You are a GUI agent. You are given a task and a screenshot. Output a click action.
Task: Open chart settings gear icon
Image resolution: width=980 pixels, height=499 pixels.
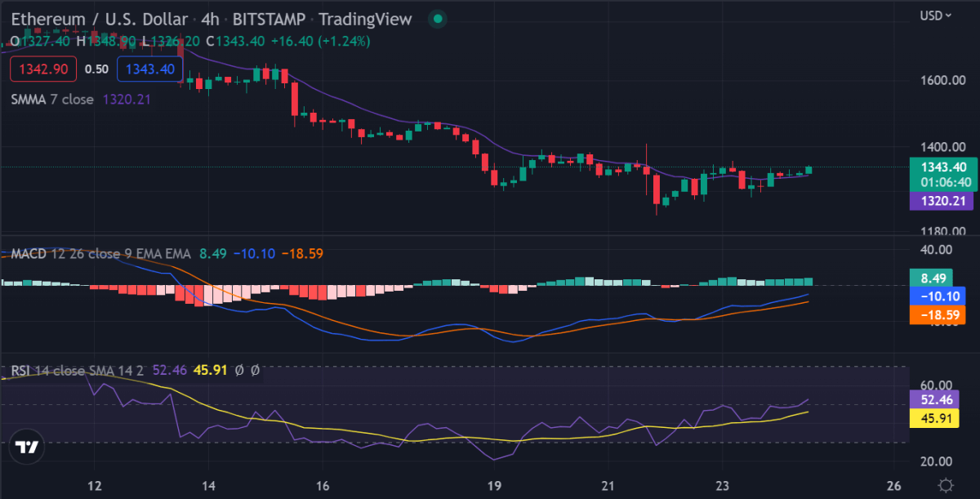tap(945, 484)
